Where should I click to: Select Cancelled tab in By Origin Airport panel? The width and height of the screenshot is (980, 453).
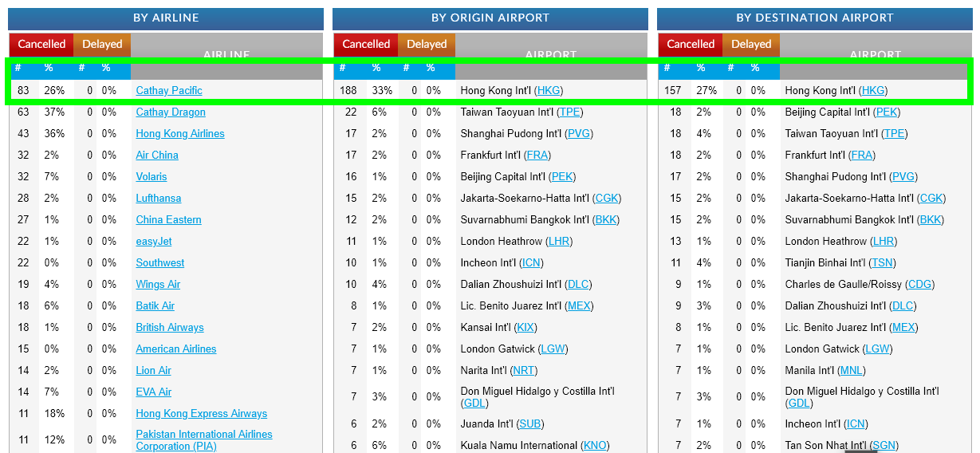coord(366,45)
